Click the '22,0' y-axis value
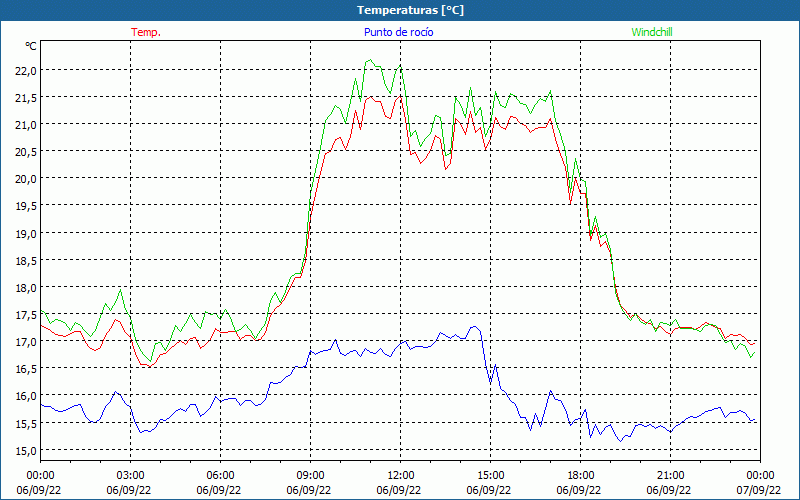The height and width of the screenshot is (500, 800). 26,70
